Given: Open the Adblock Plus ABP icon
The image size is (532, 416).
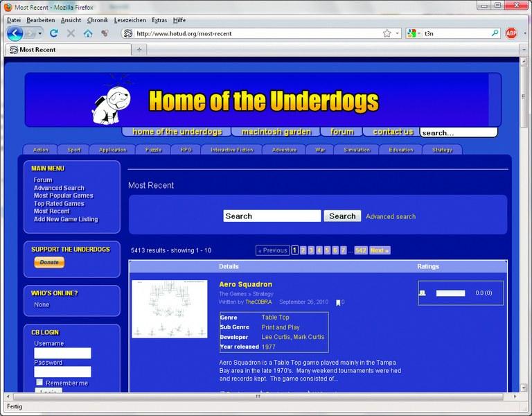Looking at the screenshot, I should click(x=511, y=33).
